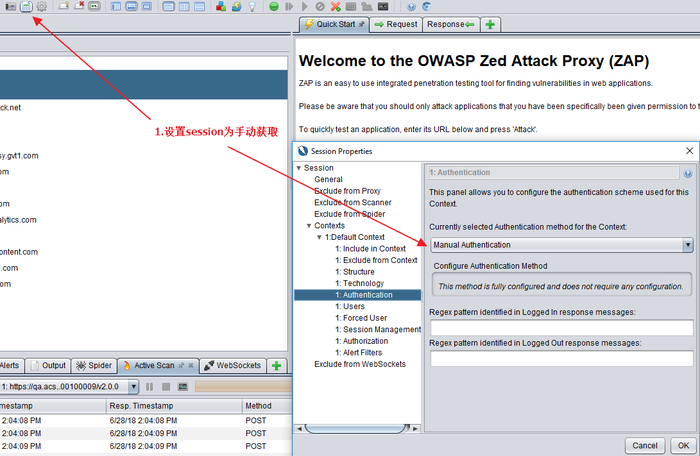Click the Options gear icon in toolbar
The height and width of the screenshot is (456, 700).
pyautogui.click(x=42, y=7)
